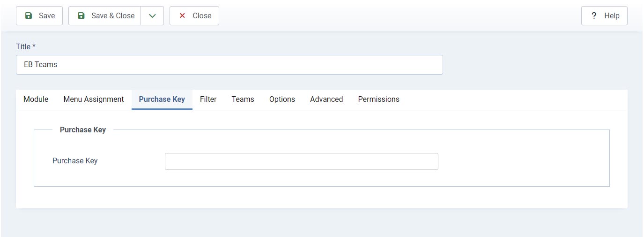
Task: Click the Close button label
Action: (202, 15)
